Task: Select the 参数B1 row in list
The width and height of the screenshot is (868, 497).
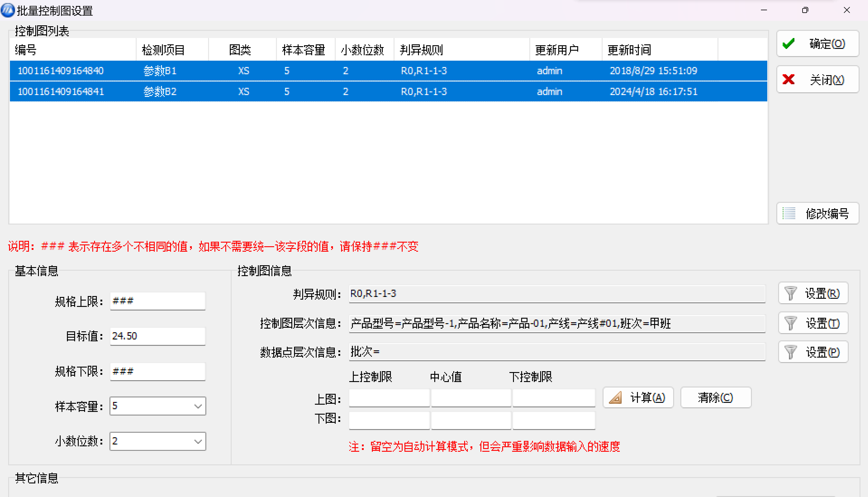Action: 160,71
